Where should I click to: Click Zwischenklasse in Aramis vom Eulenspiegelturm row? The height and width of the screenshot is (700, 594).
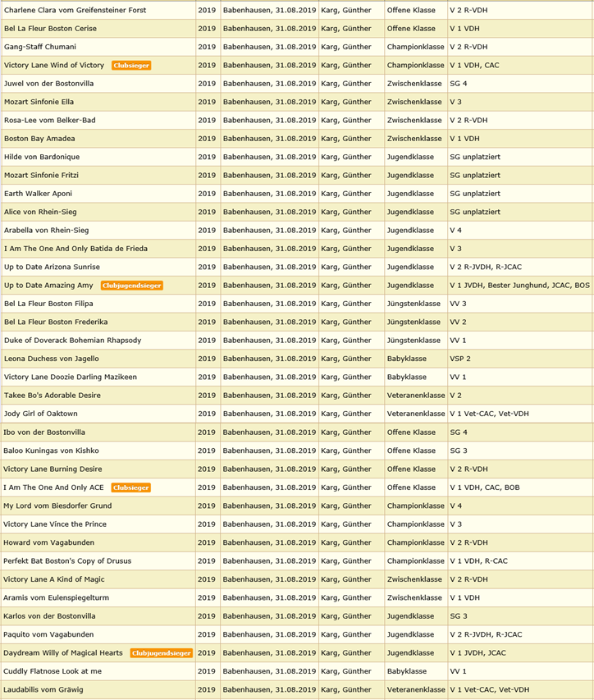(x=414, y=597)
